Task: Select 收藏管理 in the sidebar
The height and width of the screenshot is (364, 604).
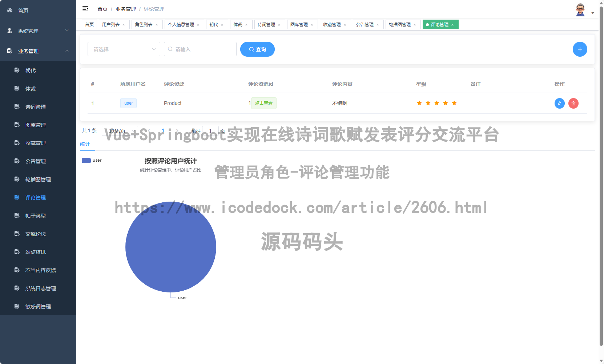Action: coord(35,143)
